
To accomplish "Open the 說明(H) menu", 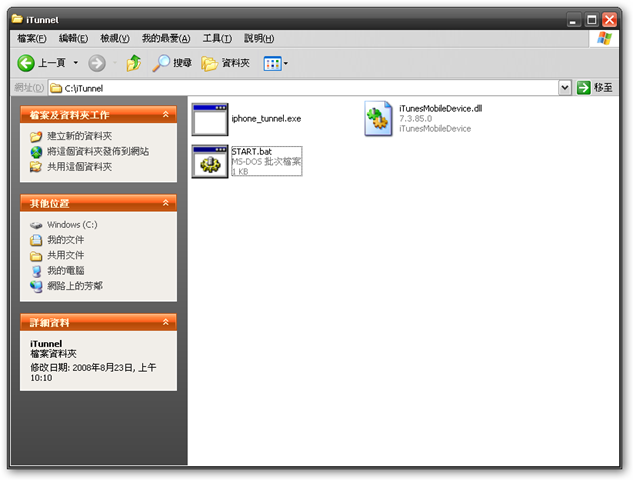I will (x=259, y=38).
